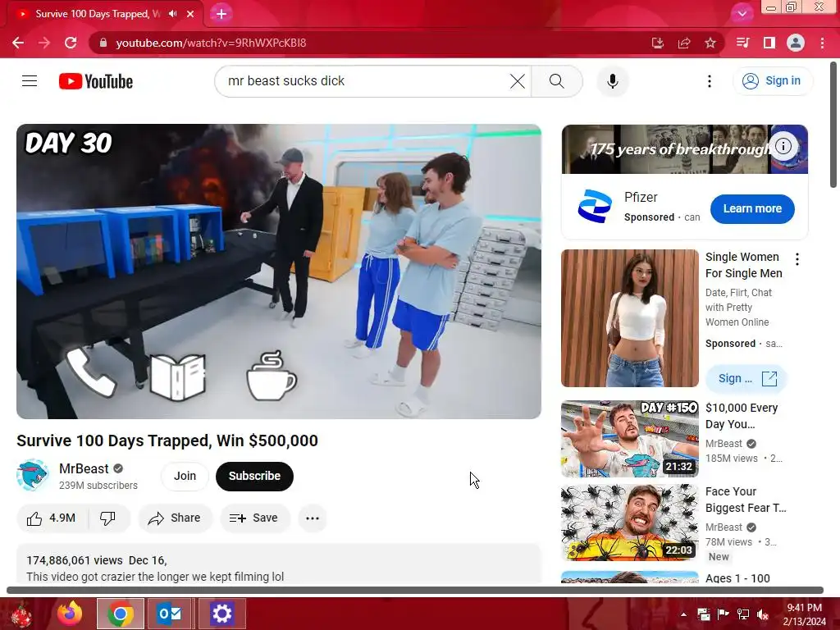The image size is (840, 630).
Task: Click the share page icon in address bar
Action: click(683, 43)
